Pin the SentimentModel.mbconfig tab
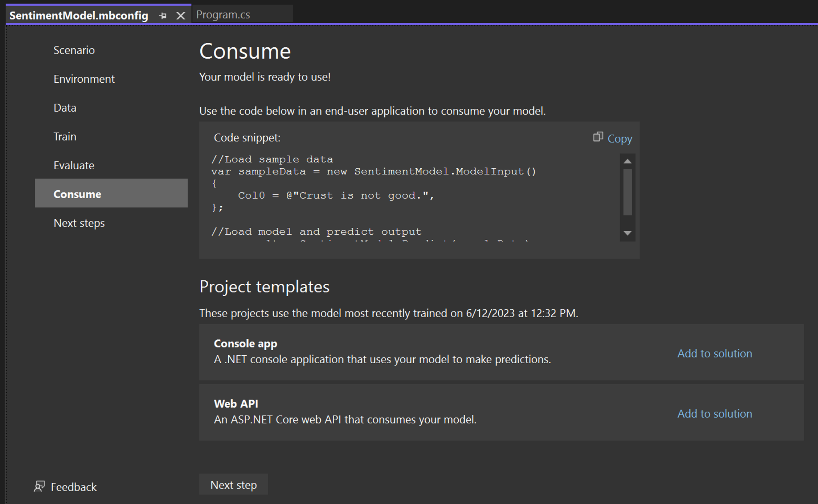 [163, 16]
